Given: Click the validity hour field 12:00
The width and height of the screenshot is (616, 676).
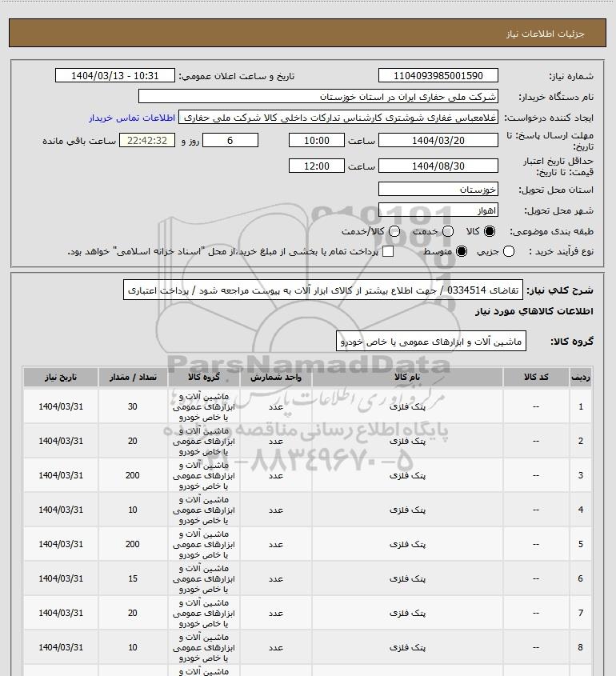Looking at the screenshot, I should tap(317, 166).
